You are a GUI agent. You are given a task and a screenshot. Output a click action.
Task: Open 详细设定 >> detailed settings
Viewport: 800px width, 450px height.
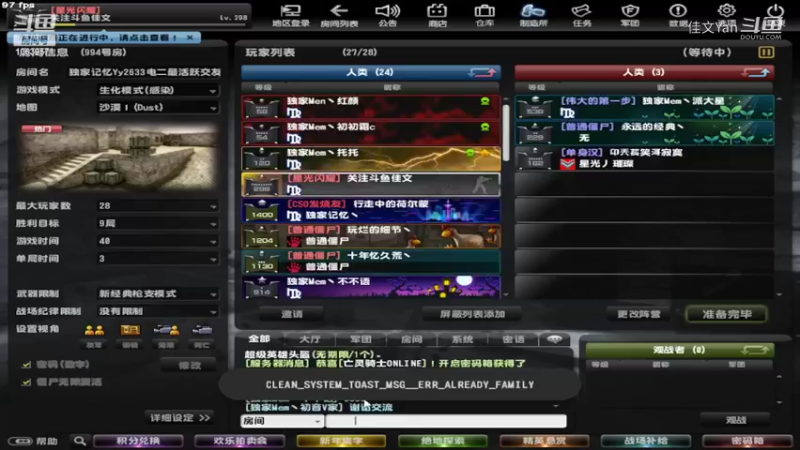click(180, 418)
